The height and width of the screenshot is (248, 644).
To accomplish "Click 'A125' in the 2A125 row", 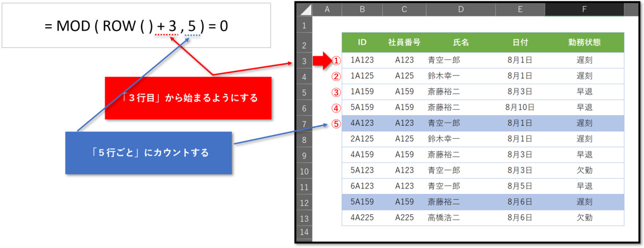I will tap(404, 139).
